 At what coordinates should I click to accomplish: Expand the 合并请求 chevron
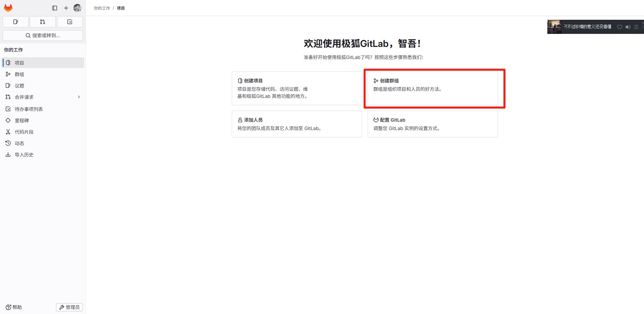[79, 97]
